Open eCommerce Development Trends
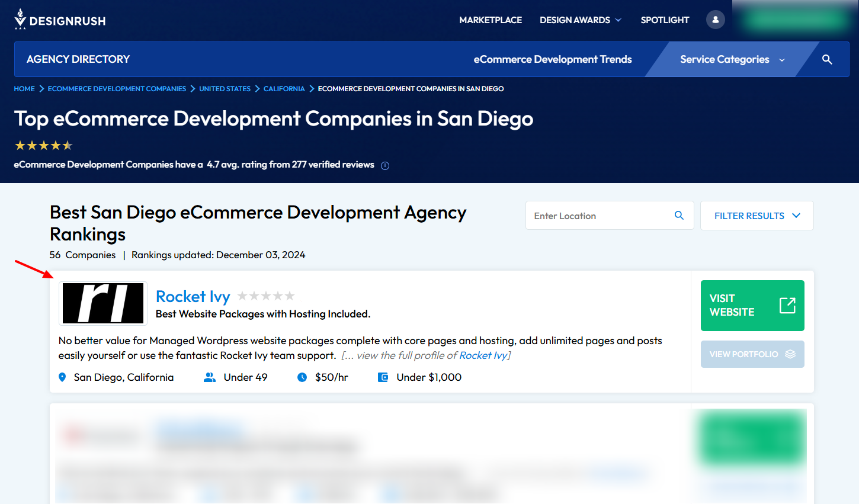 [553, 59]
